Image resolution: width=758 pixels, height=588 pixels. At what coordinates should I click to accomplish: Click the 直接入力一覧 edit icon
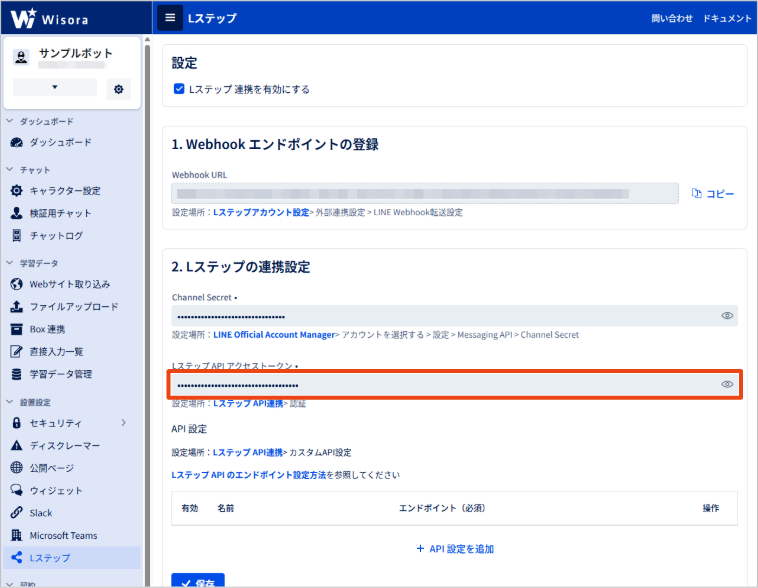click(16, 352)
